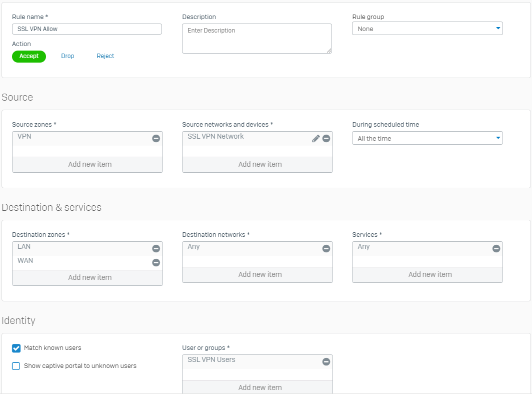
Task: Remove SSL VPN Network from source networks
Action: click(x=326, y=139)
